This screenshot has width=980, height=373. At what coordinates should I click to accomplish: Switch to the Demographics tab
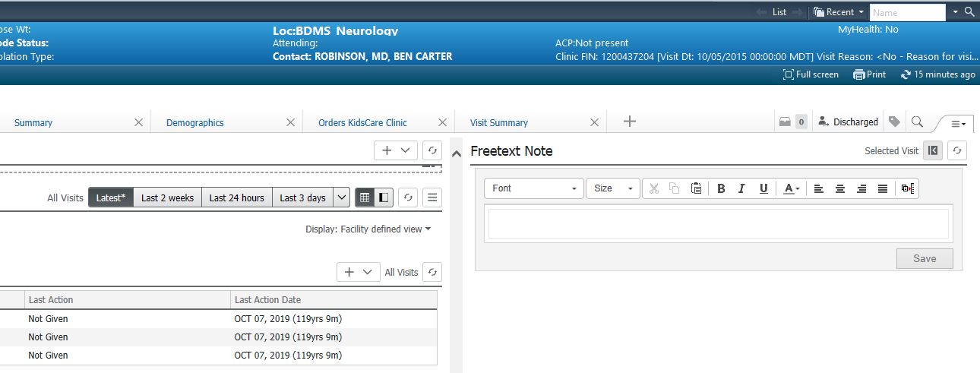pos(195,122)
